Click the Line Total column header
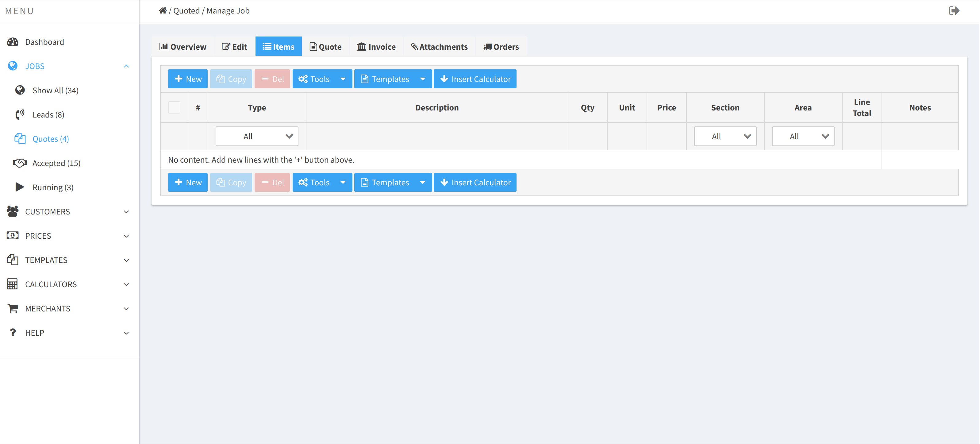This screenshot has height=444, width=980. point(862,108)
